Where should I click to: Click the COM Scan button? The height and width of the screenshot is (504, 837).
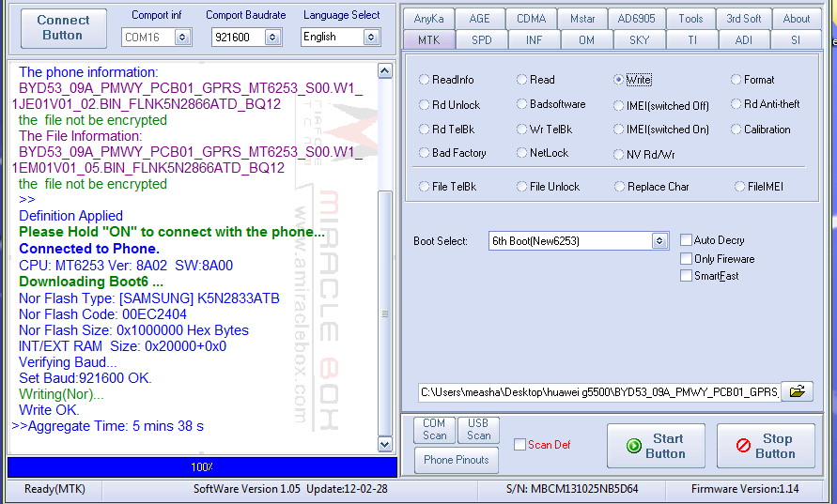[x=435, y=430]
